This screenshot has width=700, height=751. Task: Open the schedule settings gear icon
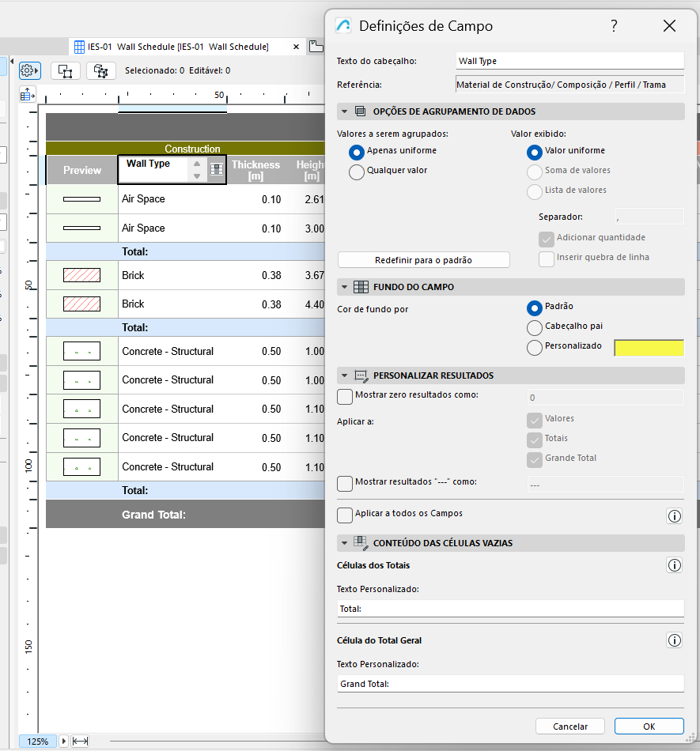[x=29, y=70]
